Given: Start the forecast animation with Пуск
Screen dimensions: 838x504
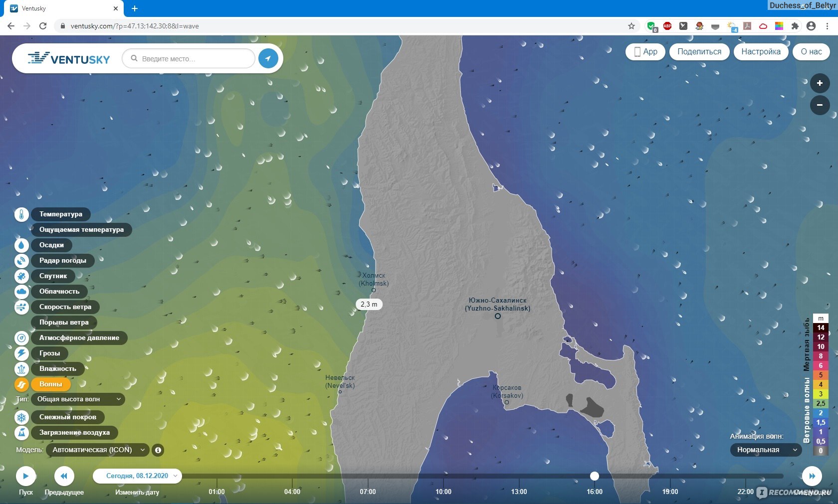Looking at the screenshot, I should 26,476.
